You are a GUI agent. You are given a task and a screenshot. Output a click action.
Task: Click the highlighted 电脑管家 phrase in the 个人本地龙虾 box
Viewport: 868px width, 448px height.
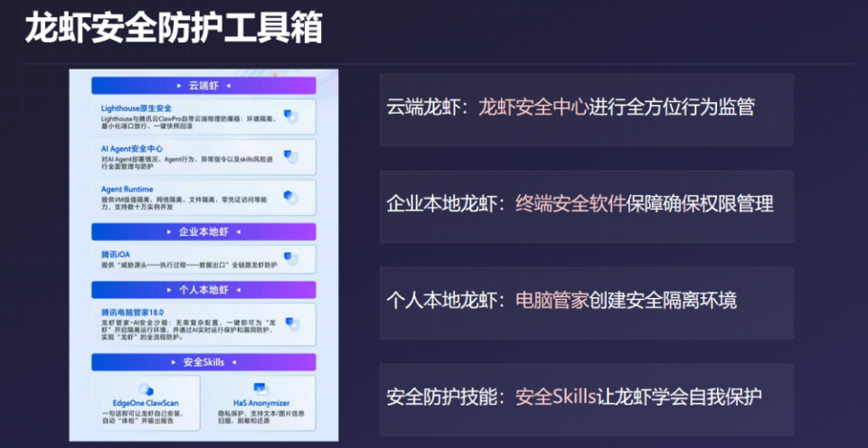click(x=552, y=301)
